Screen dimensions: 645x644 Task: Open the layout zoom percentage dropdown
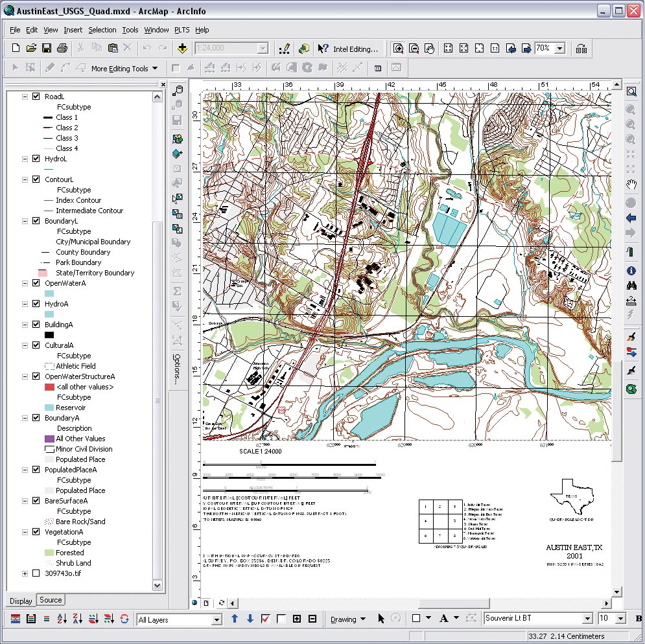[559, 49]
